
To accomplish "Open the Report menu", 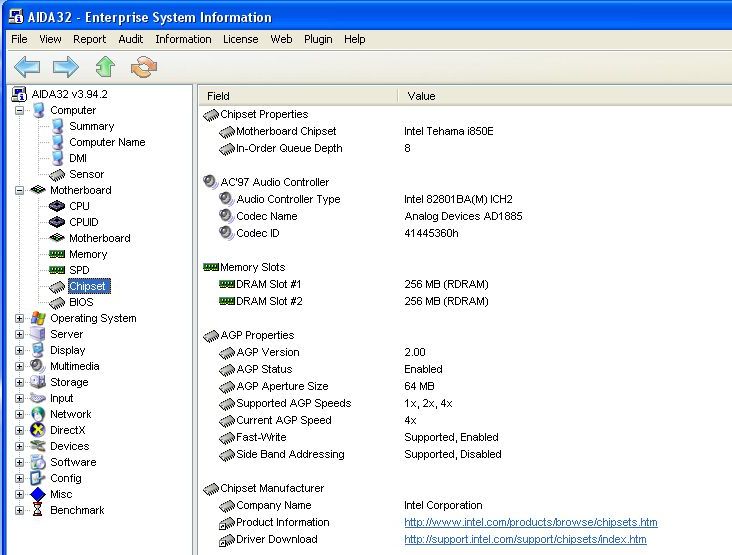I will click(90, 39).
